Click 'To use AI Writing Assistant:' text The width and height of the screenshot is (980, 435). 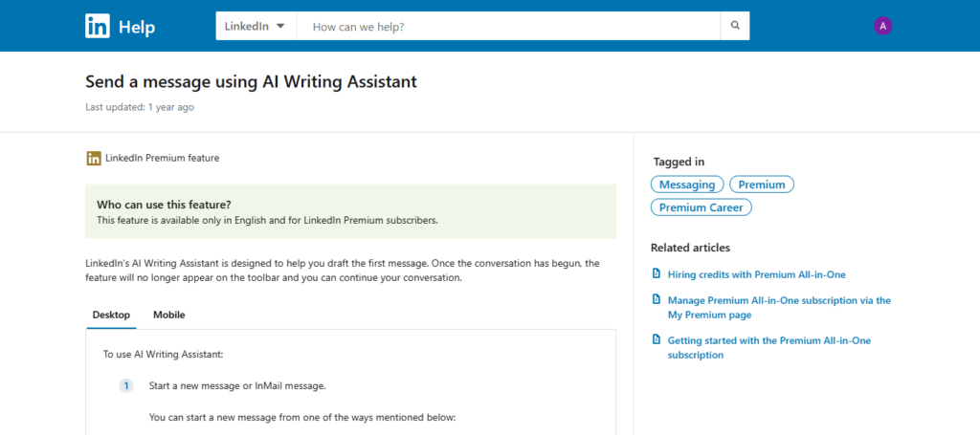(163, 355)
